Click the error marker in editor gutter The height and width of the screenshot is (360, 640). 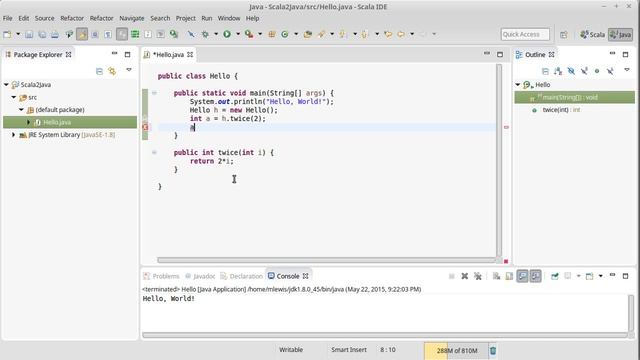click(145, 127)
